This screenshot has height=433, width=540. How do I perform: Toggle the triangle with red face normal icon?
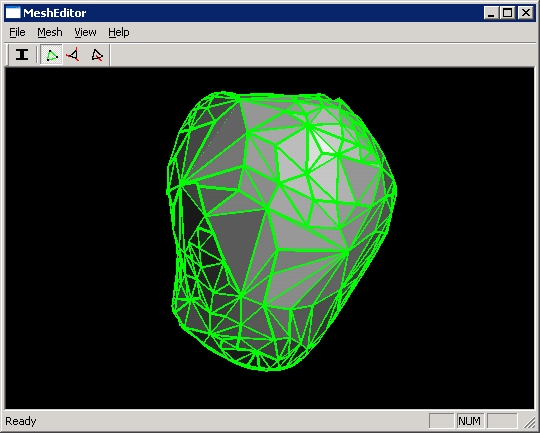[97, 55]
